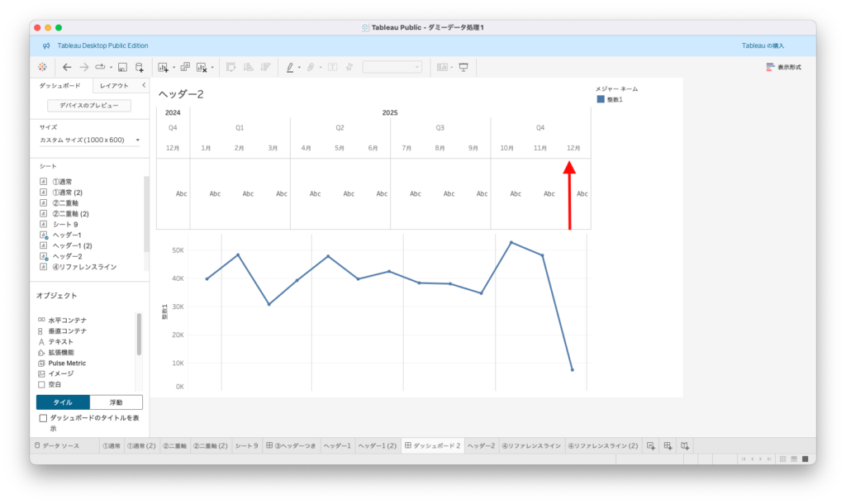Viewport: 846px width, 504px height.
Task: Click the highlight pen icon in toolbar
Action: (x=290, y=67)
